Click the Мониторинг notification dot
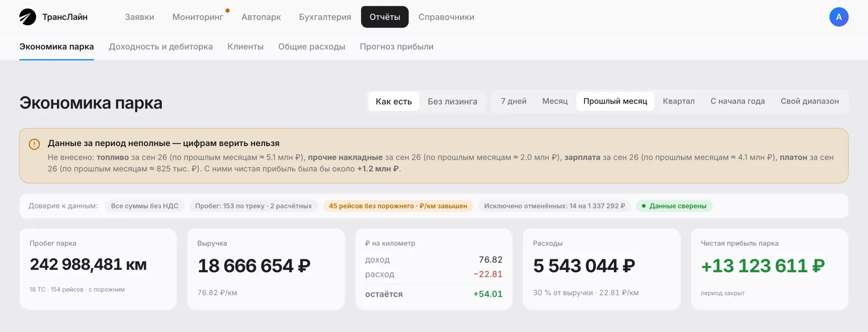 click(227, 10)
